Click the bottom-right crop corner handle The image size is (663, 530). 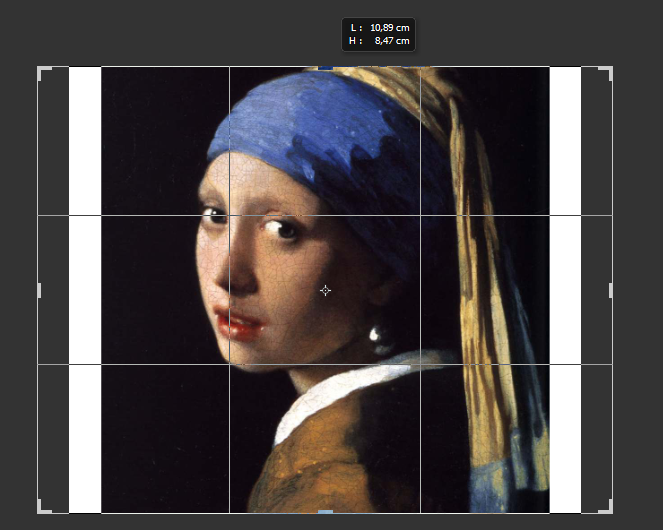click(609, 509)
